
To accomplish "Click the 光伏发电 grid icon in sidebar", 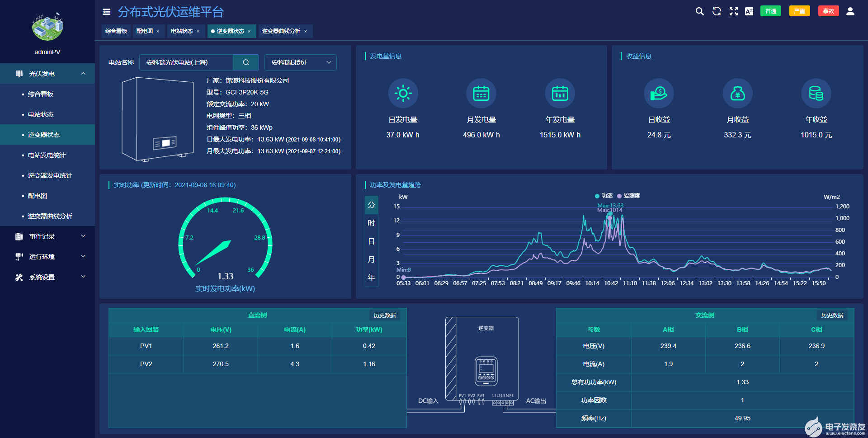I will point(19,74).
